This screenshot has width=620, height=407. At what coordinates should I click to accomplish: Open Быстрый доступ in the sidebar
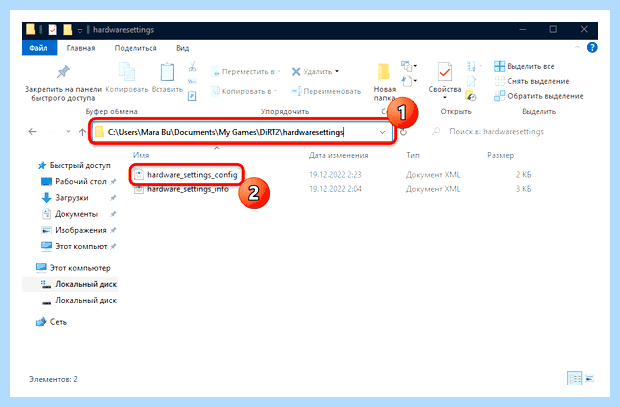click(74, 165)
